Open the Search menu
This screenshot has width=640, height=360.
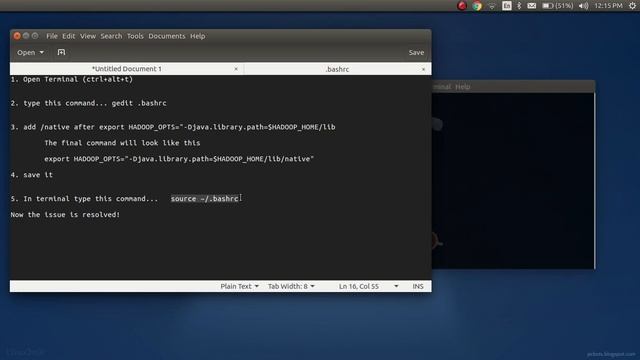point(111,36)
